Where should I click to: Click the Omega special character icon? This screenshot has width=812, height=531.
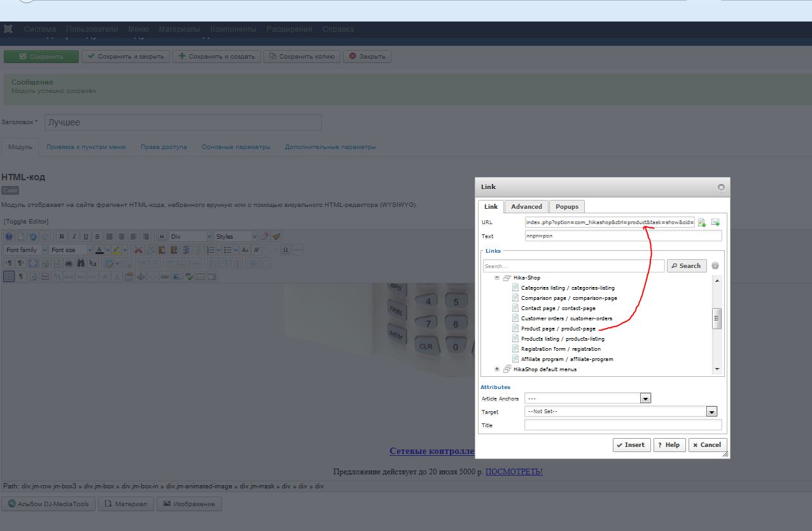tap(285, 250)
